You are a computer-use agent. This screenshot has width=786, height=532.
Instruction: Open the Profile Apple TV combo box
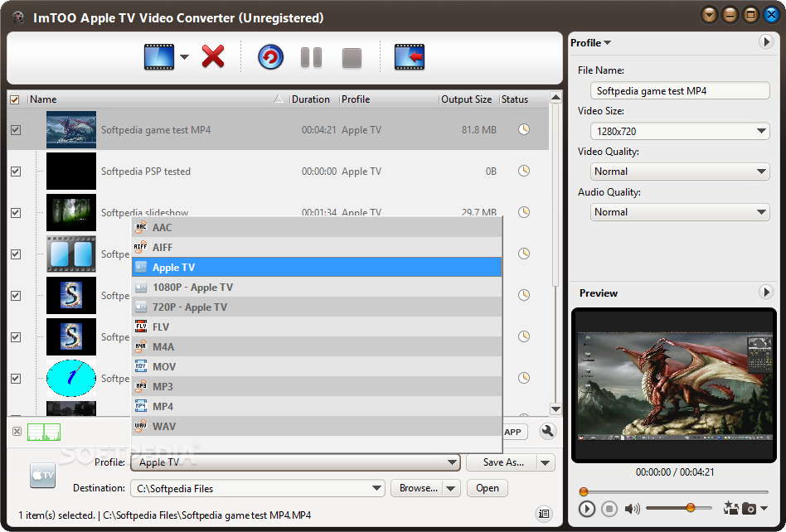(x=295, y=462)
